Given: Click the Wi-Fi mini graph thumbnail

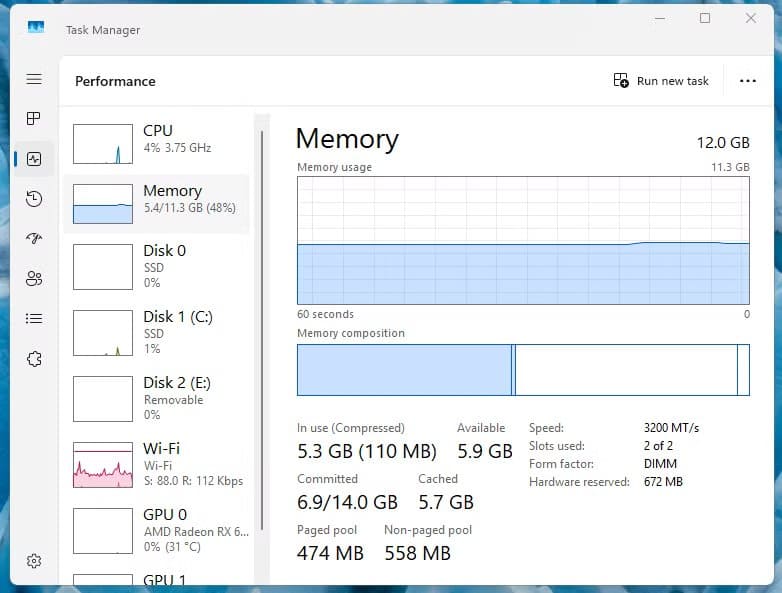Looking at the screenshot, I should pos(103,465).
